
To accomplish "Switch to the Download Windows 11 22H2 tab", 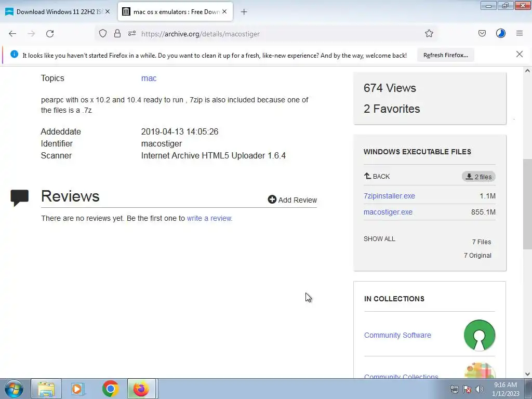I will pos(58,12).
